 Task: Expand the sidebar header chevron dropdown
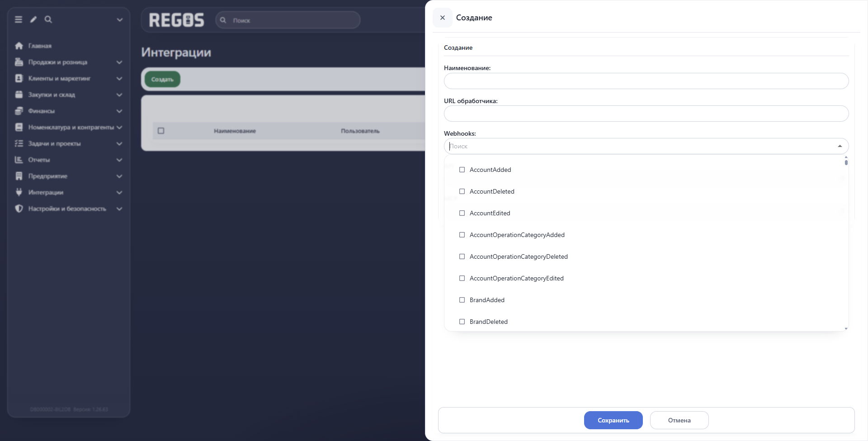coord(120,19)
